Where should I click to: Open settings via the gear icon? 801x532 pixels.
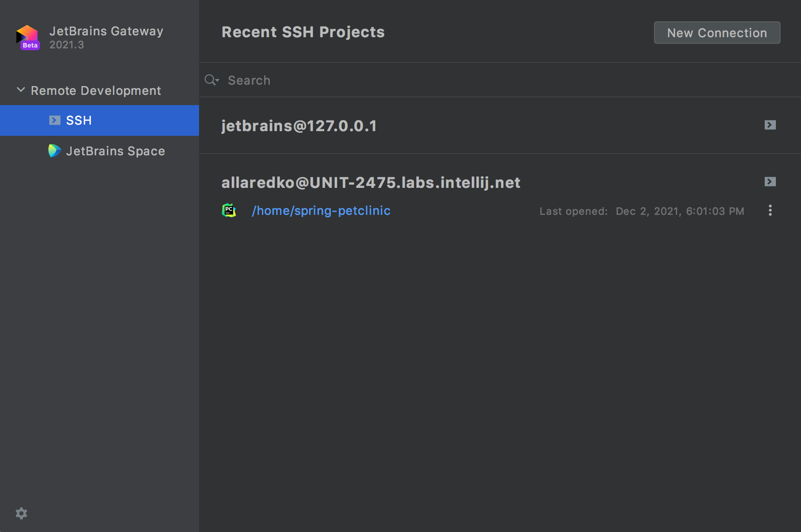[21, 513]
